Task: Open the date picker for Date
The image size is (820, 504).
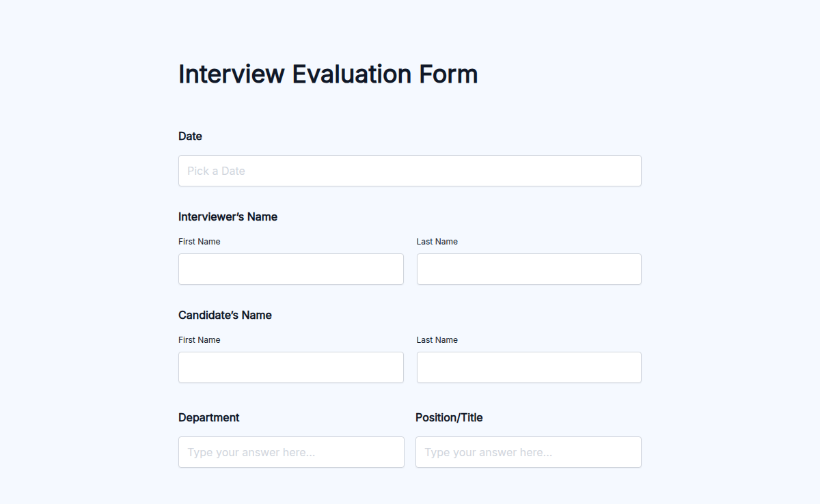Action: (409, 171)
